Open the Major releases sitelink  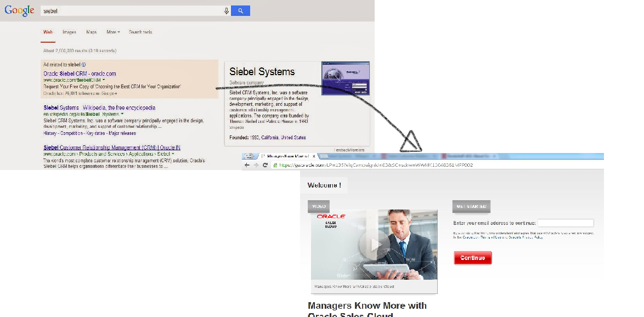click(x=122, y=133)
